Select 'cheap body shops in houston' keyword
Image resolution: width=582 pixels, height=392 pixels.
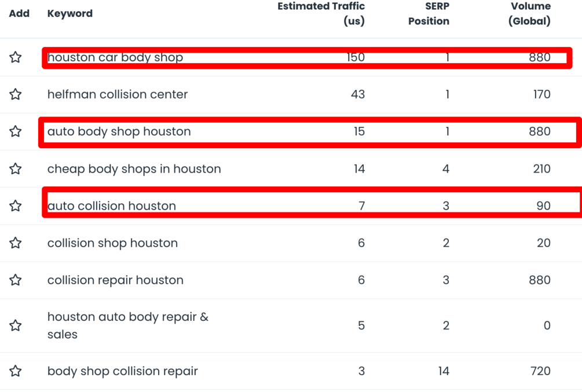[x=134, y=168]
